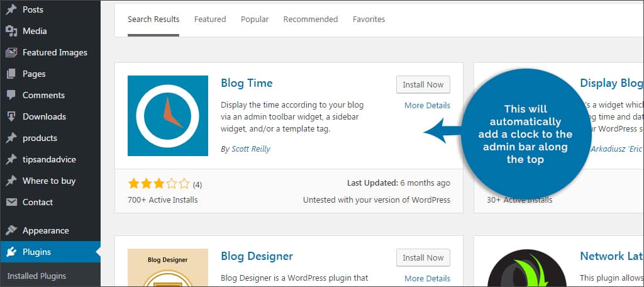This screenshot has width=644, height=287.
Task: Click Install Now for Blog Time
Action: [423, 85]
